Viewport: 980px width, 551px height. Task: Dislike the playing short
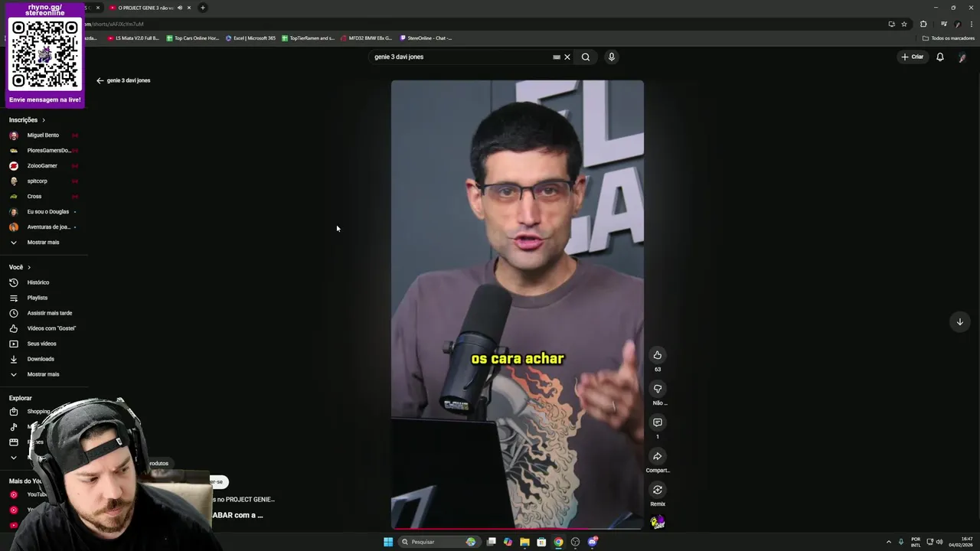[657, 389]
